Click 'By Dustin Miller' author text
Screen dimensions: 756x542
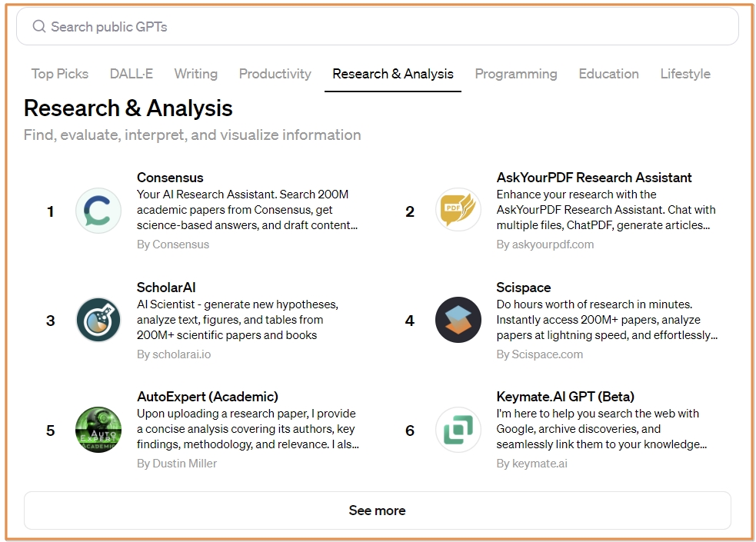176,463
